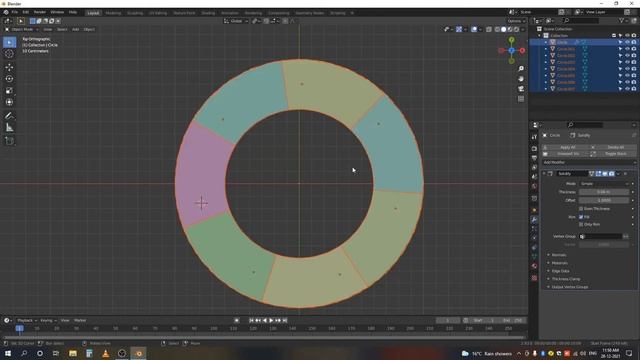This screenshot has height=360, width=640.
Task: Click the viewport zoom magnifier icon
Action: [x=521, y=69]
